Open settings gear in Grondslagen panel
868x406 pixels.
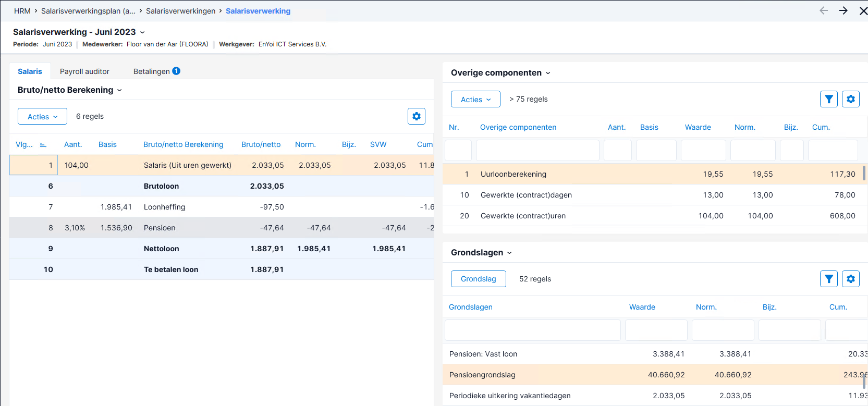point(851,279)
